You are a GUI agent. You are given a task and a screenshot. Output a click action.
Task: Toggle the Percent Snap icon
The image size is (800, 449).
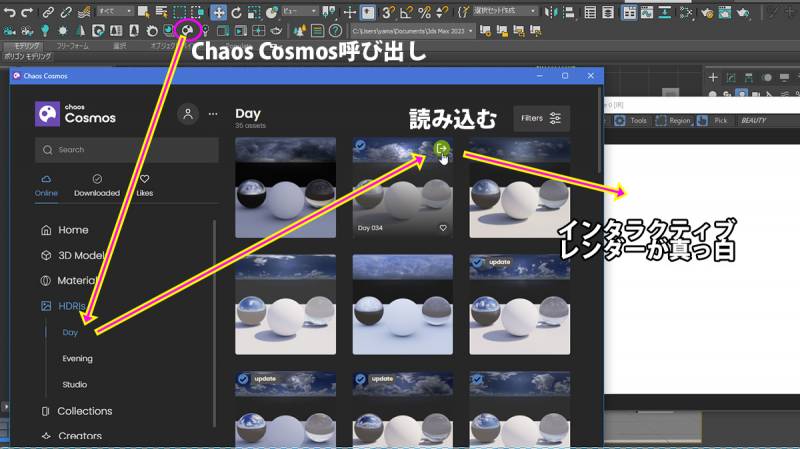(x=424, y=12)
